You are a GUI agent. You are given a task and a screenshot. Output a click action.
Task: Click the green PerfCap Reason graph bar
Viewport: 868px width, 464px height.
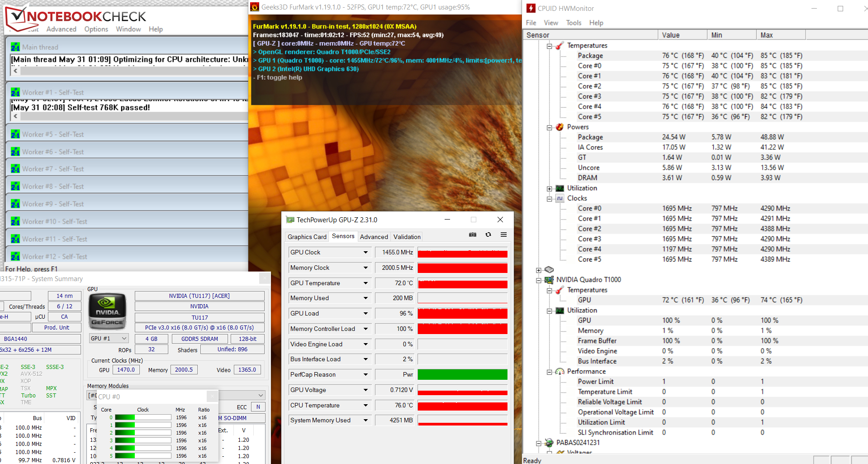click(x=462, y=374)
